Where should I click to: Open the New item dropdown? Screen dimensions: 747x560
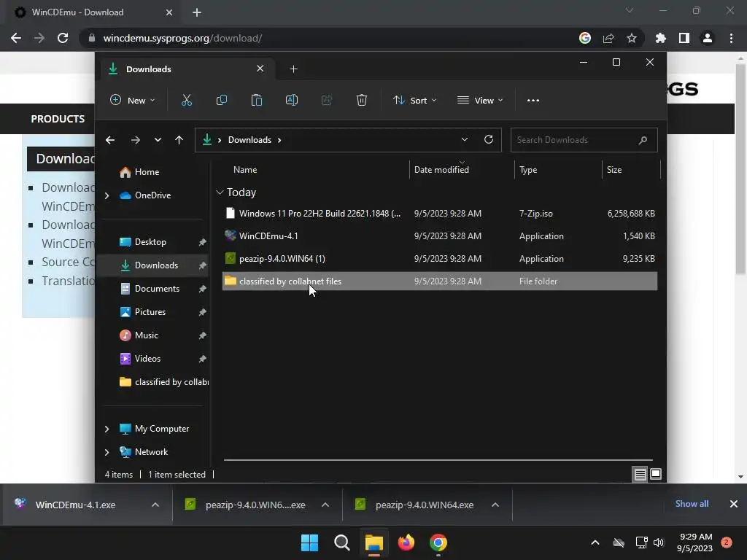click(x=133, y=101)
